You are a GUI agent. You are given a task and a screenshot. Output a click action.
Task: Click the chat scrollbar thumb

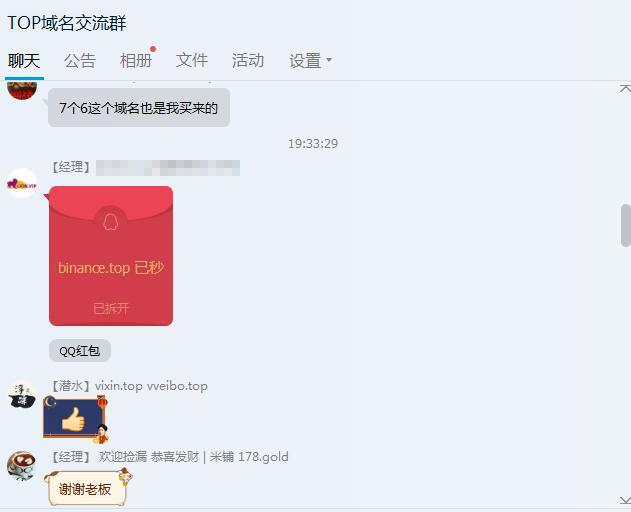[x=626, y=225]
